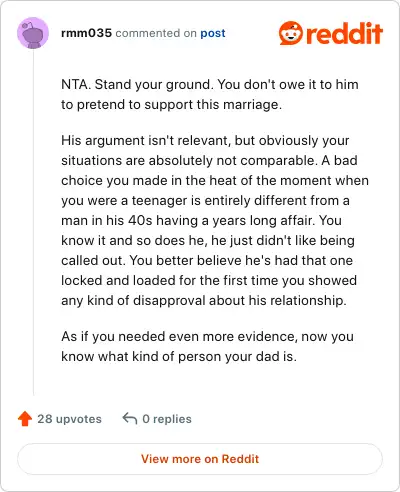Select the "0 replies" label
The width and height of the screenshot is (400, 492).
(167, 419)
